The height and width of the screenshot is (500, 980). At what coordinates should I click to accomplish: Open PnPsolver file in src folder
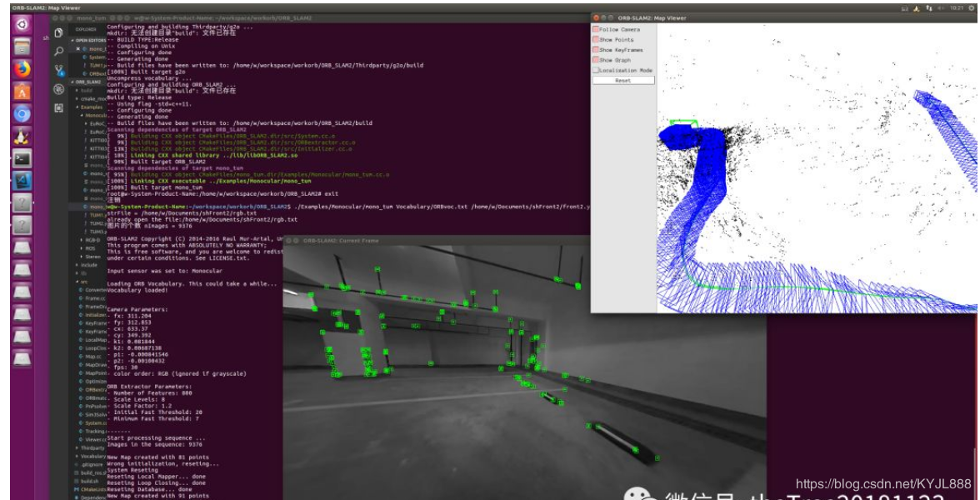(x=92, y=407)
